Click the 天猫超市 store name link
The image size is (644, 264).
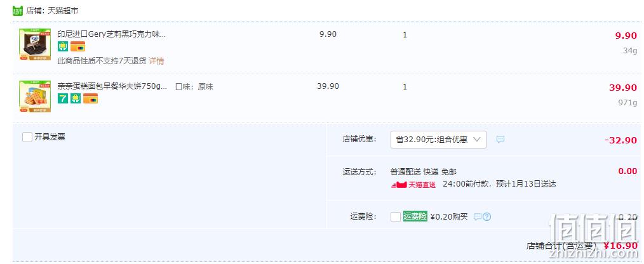coord(63,11)
